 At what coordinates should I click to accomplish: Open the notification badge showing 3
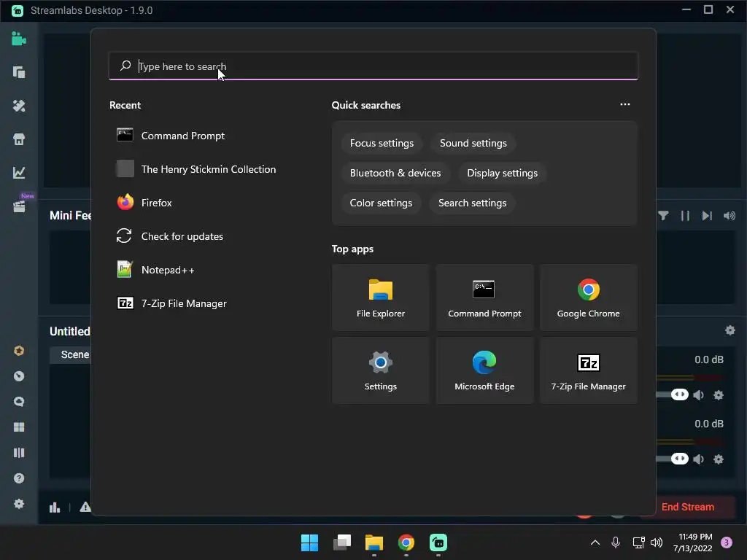tap(727, 542)
